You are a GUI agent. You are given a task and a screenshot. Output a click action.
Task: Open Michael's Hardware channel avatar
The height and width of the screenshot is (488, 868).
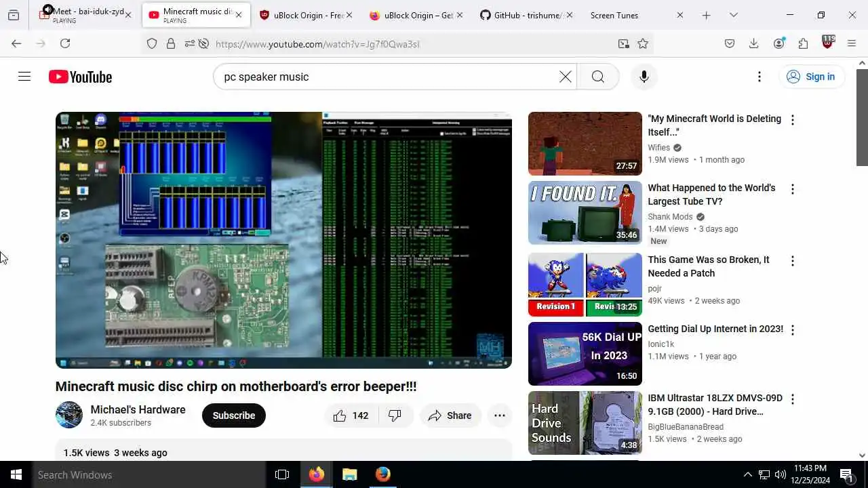(x=69, y=415)
